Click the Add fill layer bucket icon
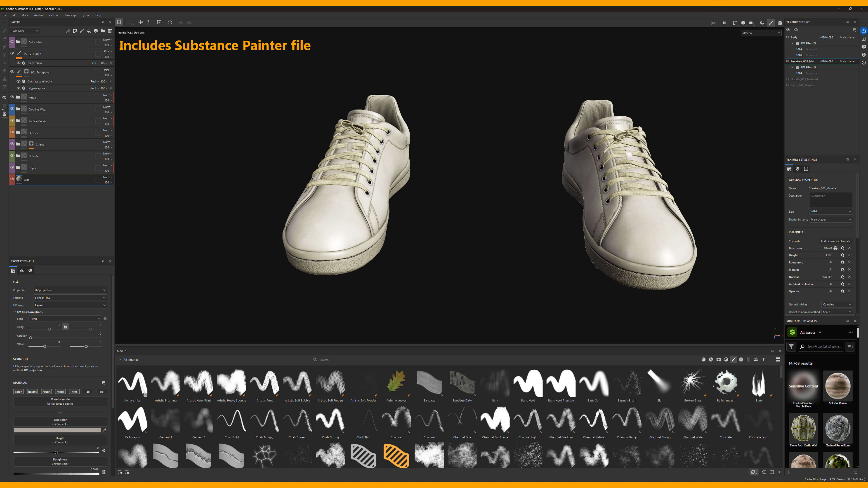 coord(89,31)
